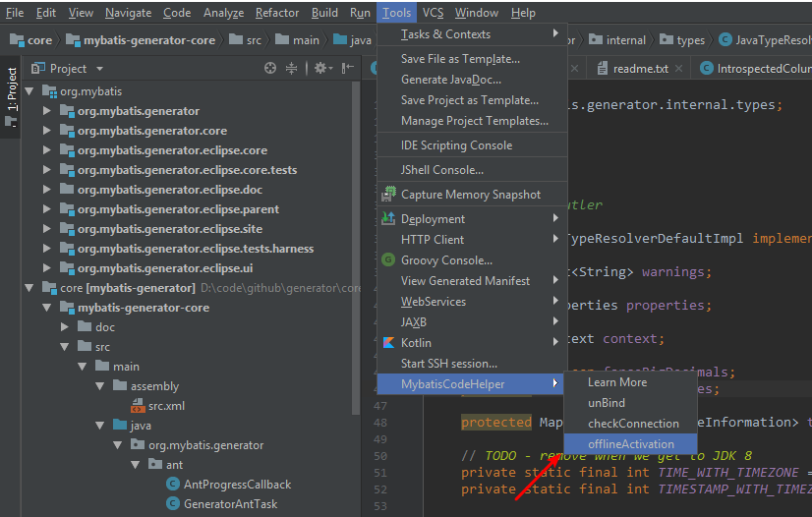
Task: Open JShell Console... menu item
Action: click(x=472, y=170)
